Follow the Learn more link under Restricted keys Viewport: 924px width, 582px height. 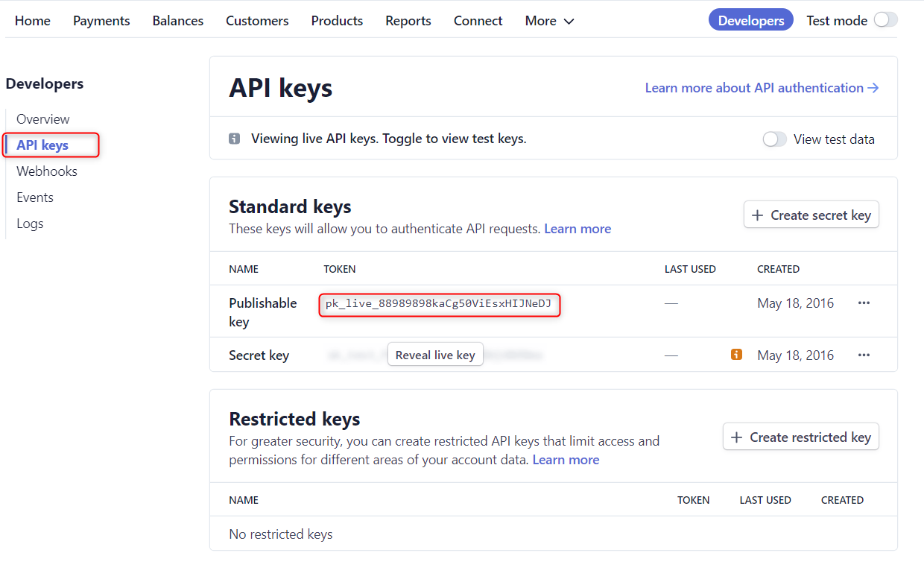point(566,460)
